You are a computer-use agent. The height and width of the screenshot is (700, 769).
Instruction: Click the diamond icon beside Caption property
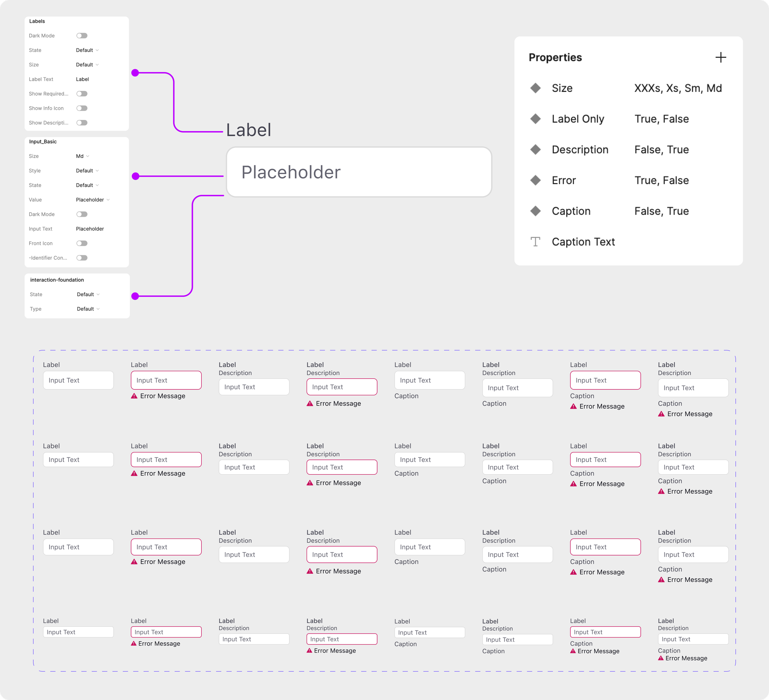536,211
